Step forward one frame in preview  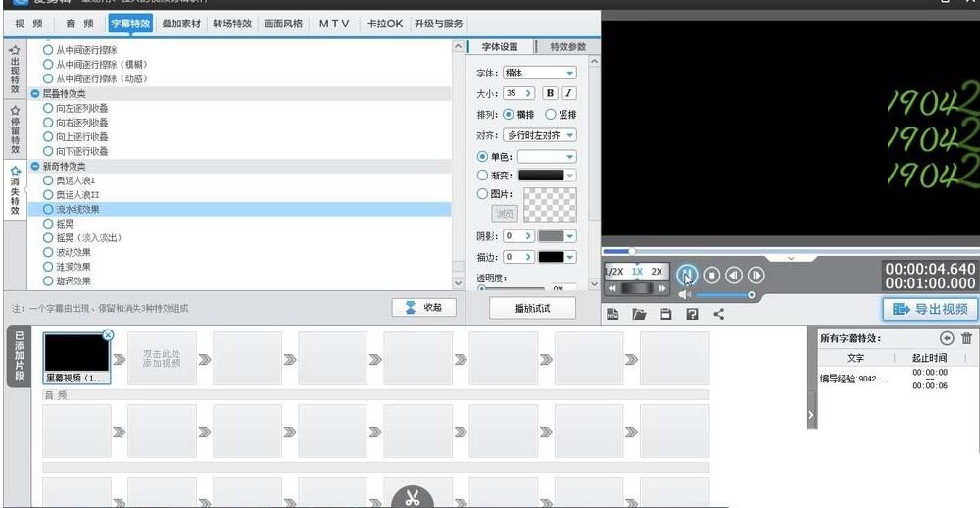pyautogui.click(x=756, y=275)
